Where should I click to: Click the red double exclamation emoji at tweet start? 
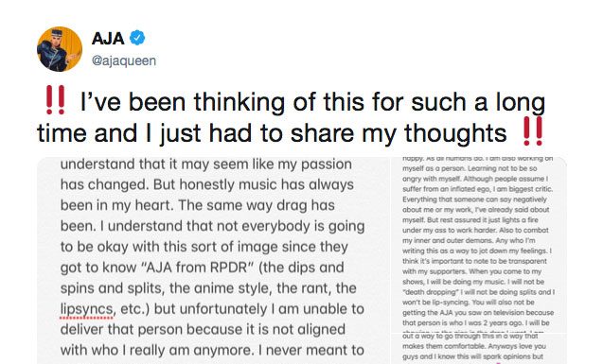point(55,100)
